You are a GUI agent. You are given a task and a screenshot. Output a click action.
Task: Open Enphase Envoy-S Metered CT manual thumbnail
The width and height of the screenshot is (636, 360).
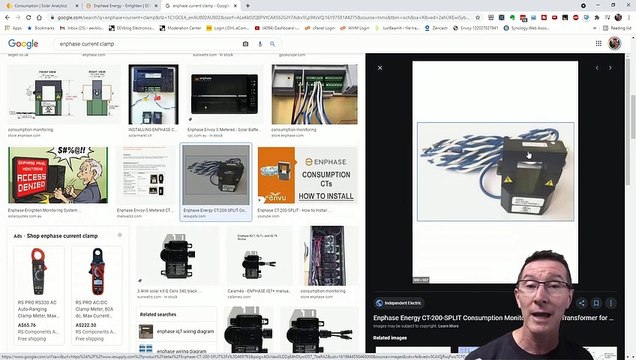145,175
